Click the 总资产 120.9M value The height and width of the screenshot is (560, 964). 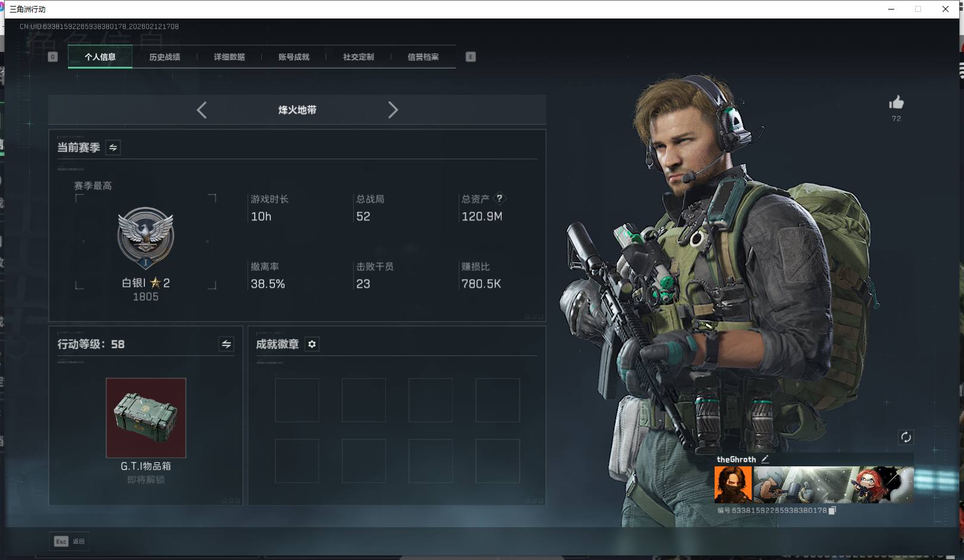pyautogui.click(x=482, y=216)
